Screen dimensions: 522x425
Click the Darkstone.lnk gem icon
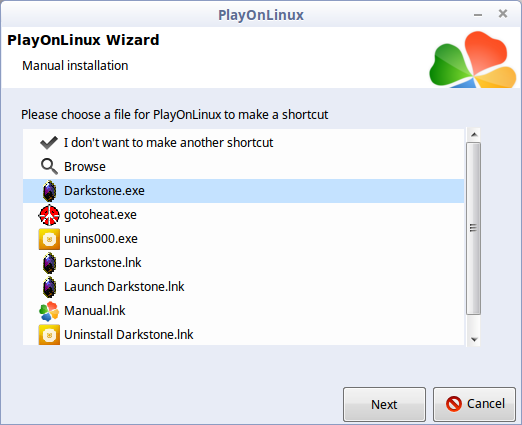point(49,263)
